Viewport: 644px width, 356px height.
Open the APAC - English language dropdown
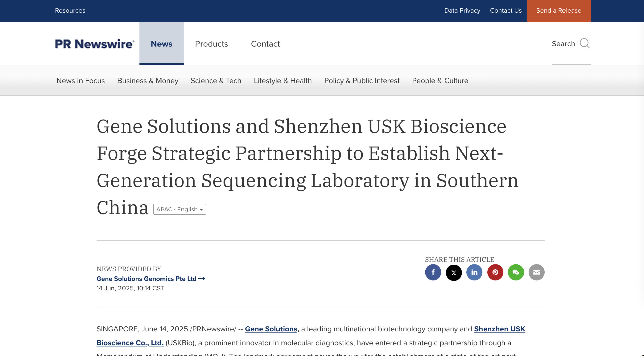pyautogui.click(x=179, y=209)
